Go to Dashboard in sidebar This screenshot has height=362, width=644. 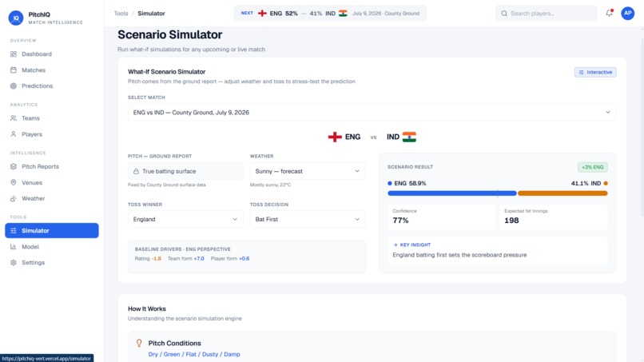52,54
